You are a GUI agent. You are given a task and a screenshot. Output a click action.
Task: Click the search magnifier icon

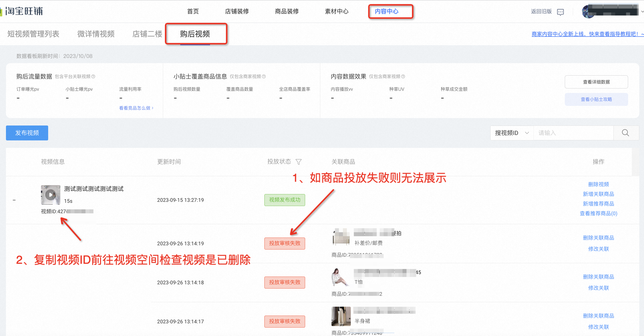click(625, 133)
